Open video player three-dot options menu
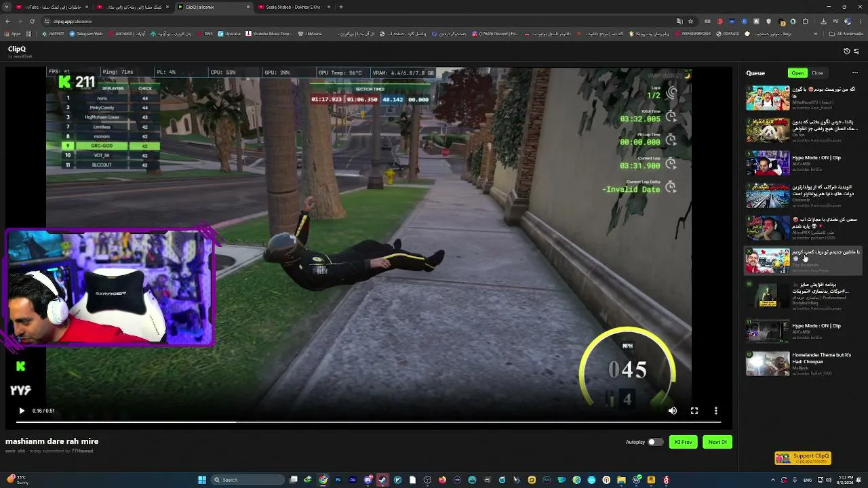 716,411
